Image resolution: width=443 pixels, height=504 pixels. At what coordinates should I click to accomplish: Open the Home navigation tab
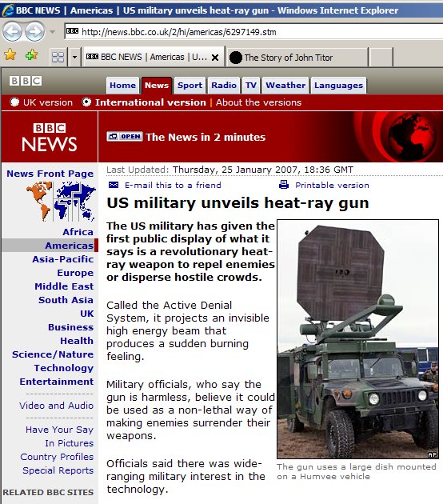pos(122,85)
